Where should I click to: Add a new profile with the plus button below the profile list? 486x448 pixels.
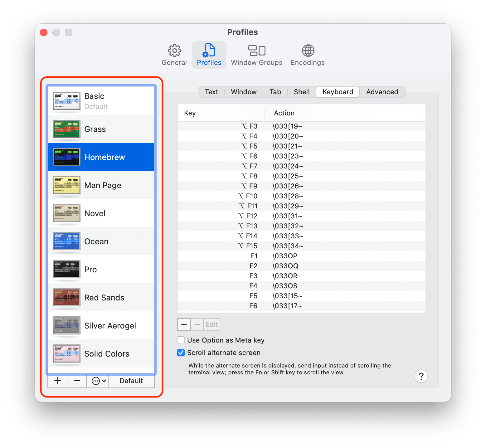coord(57,381)
